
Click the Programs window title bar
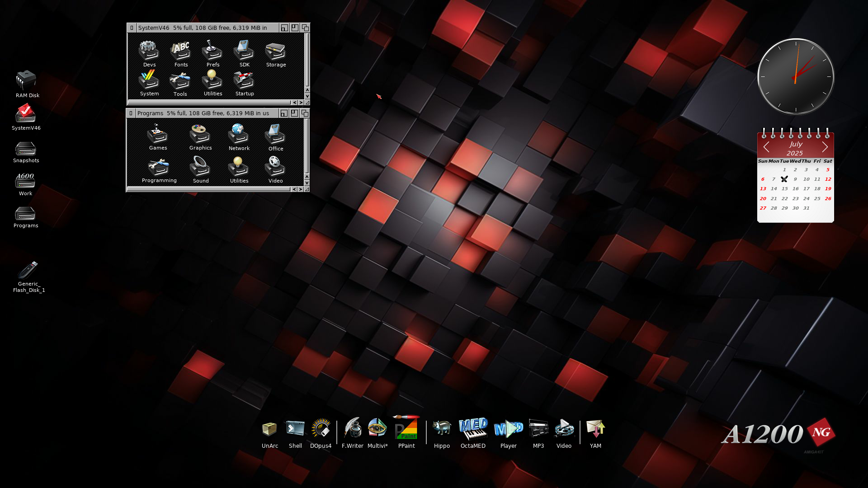tap(203, 113)
